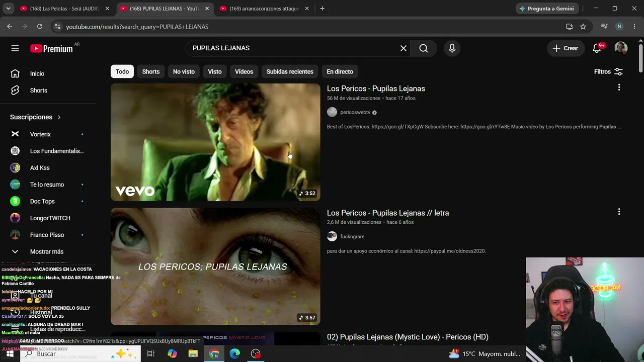Image resolution: width=644 pixels, height=362 pixels.
Task: Expand Mostrar más in subscriptions list
Action: (48, 251)
